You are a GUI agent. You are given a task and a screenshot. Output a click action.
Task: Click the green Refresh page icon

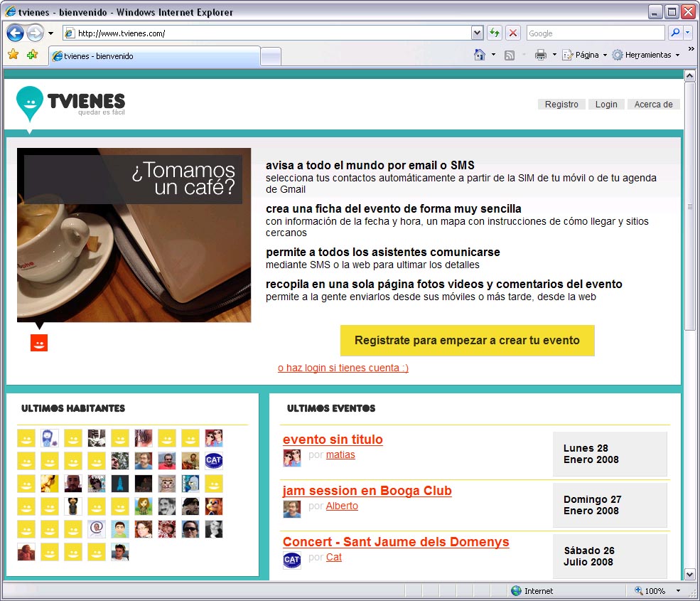(494, 33)
